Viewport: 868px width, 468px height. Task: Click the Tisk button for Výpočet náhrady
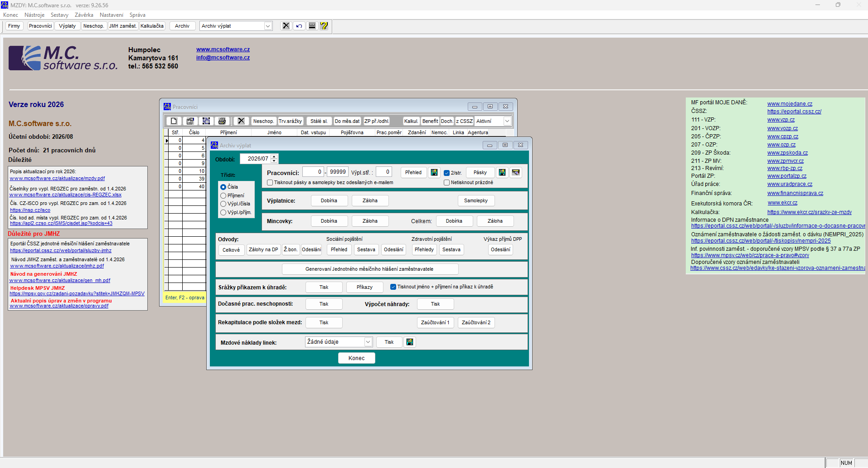click(436, 304)
